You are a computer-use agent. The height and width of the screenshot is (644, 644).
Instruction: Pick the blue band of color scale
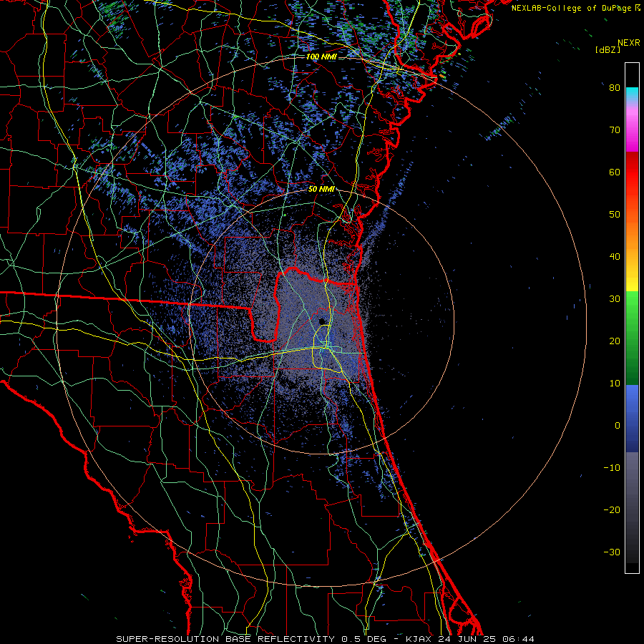tap(632, 418)
